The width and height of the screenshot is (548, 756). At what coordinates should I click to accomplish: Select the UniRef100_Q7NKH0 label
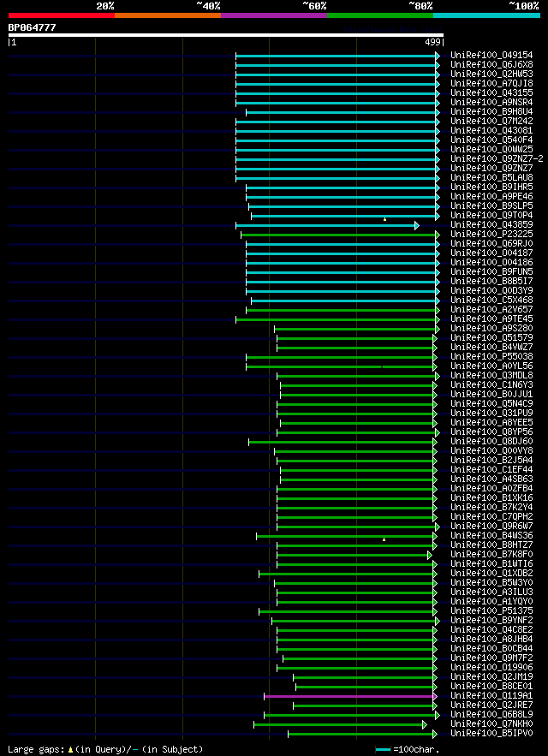click(x=491, y=724)
